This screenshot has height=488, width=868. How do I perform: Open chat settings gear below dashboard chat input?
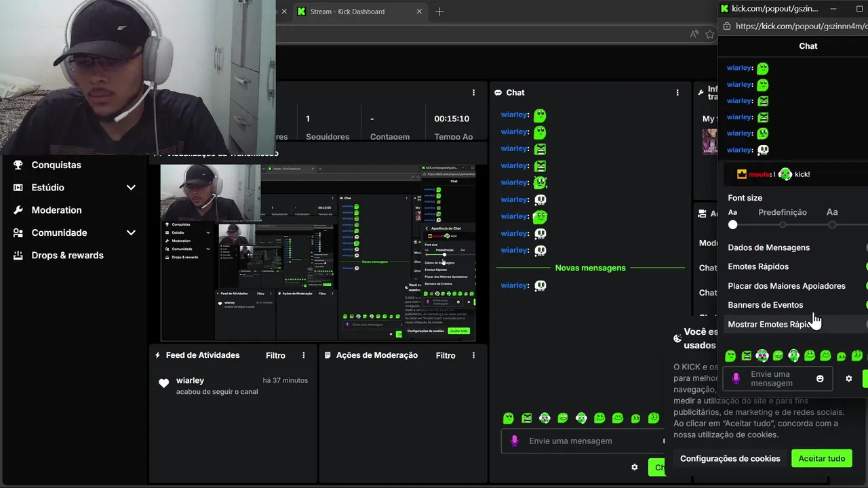point(635,467)
